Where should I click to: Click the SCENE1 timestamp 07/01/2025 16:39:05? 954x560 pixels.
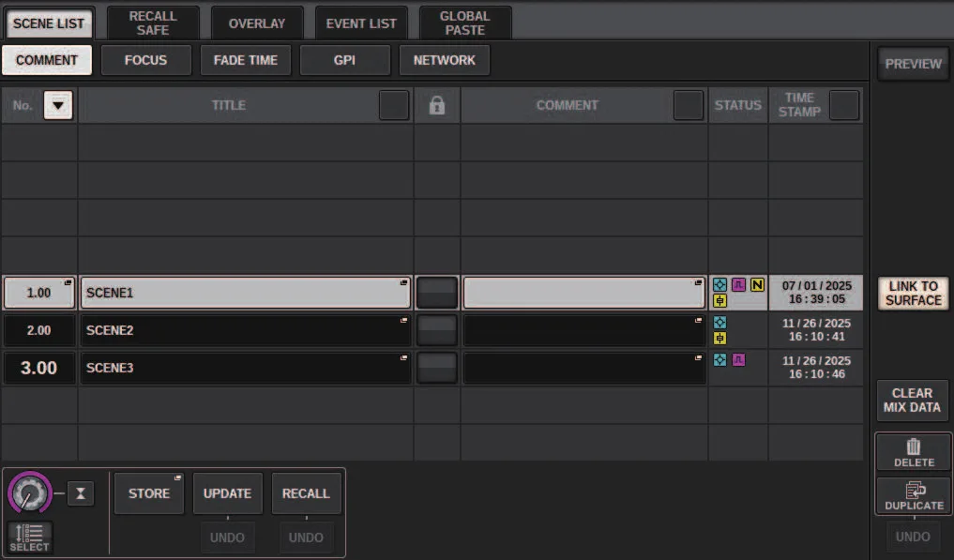coord(816,292)
